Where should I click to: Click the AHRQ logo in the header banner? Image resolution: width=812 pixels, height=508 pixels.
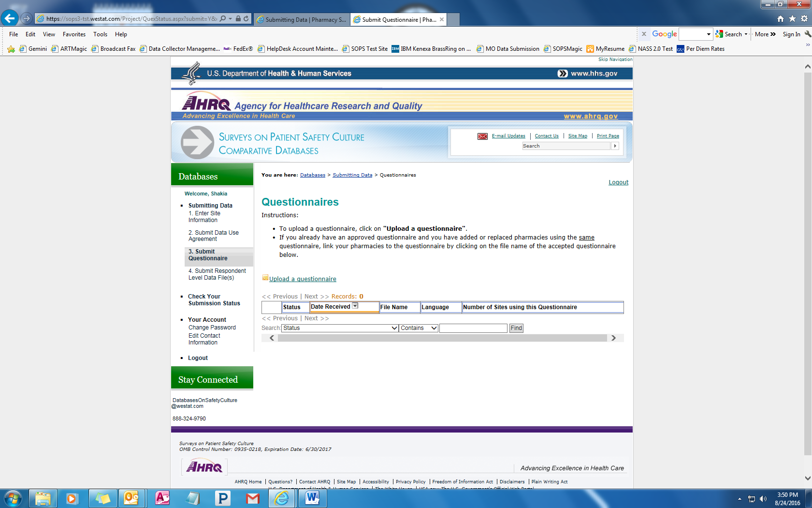click(206, 103)
